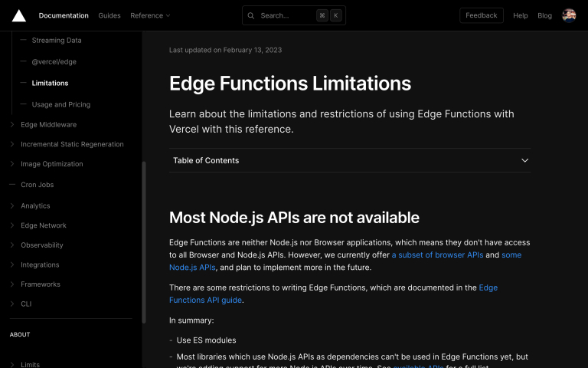This screenshot has height=368, width=588.
Task: Click the 'In summary:' text
Action: point(191,320)
